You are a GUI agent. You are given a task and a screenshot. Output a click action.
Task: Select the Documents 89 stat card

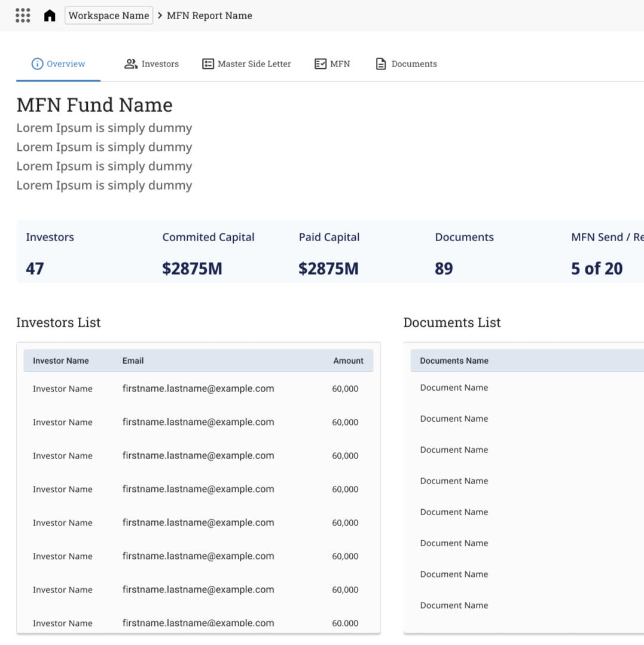(464, 252)
